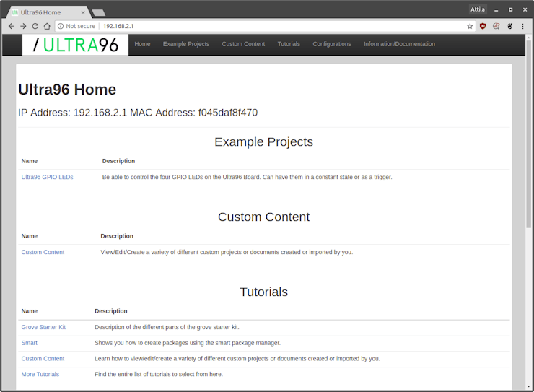534x392 pixels.
Task: Select the Ultra96 Home browser tab
Action: (48, 12)
